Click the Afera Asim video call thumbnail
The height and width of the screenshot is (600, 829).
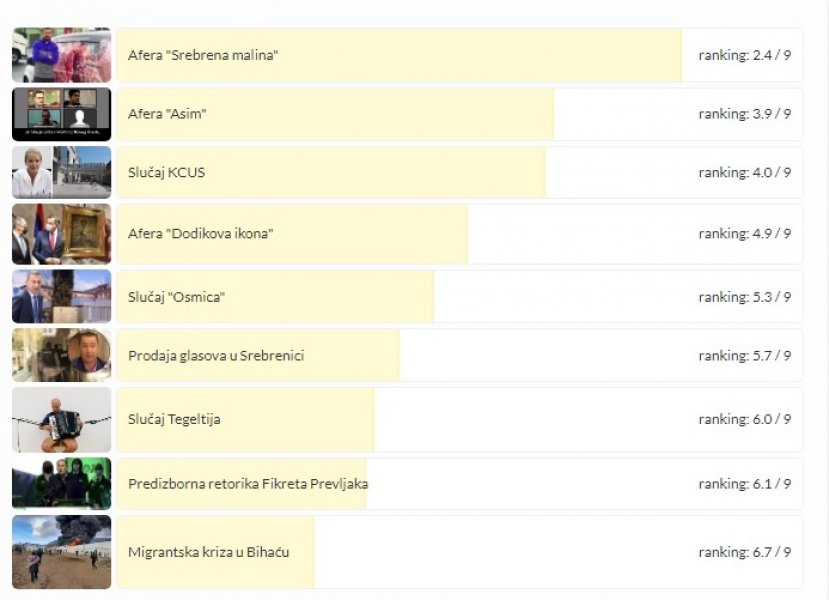(x=61, y=114)
